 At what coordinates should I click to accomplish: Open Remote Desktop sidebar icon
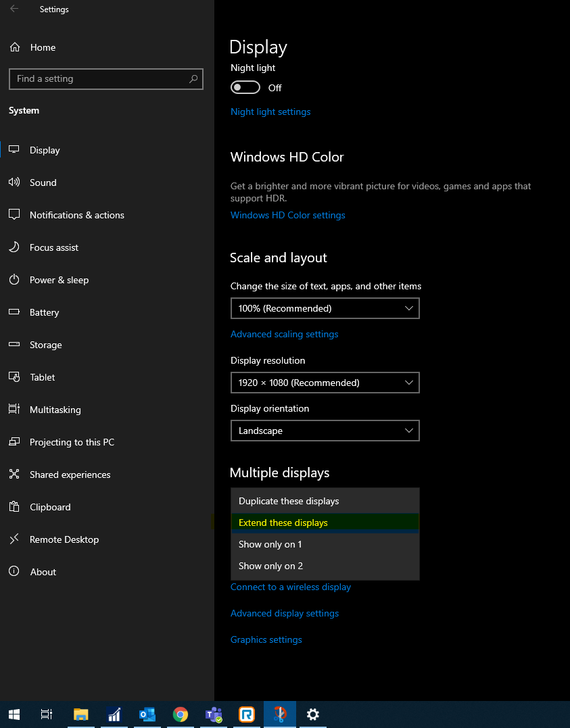(x=14, y=539)
